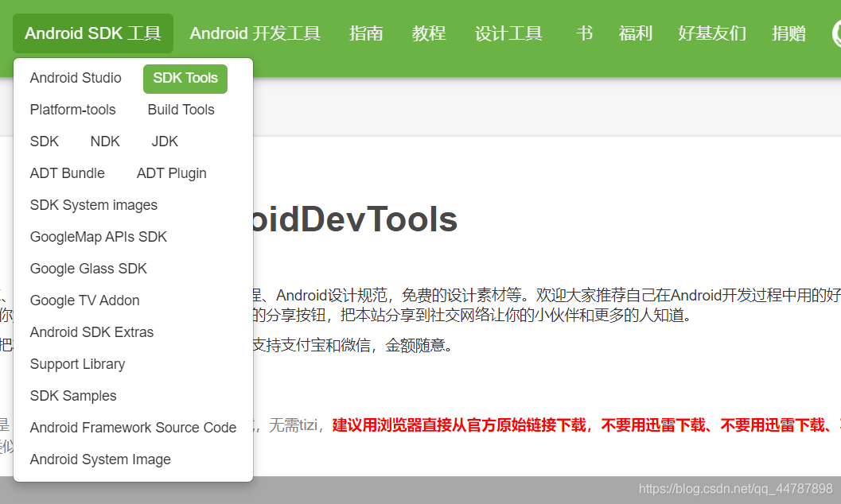Open Google TV Addon entry
Viewport: 841px width, 504px height.
tap(85, 300)
